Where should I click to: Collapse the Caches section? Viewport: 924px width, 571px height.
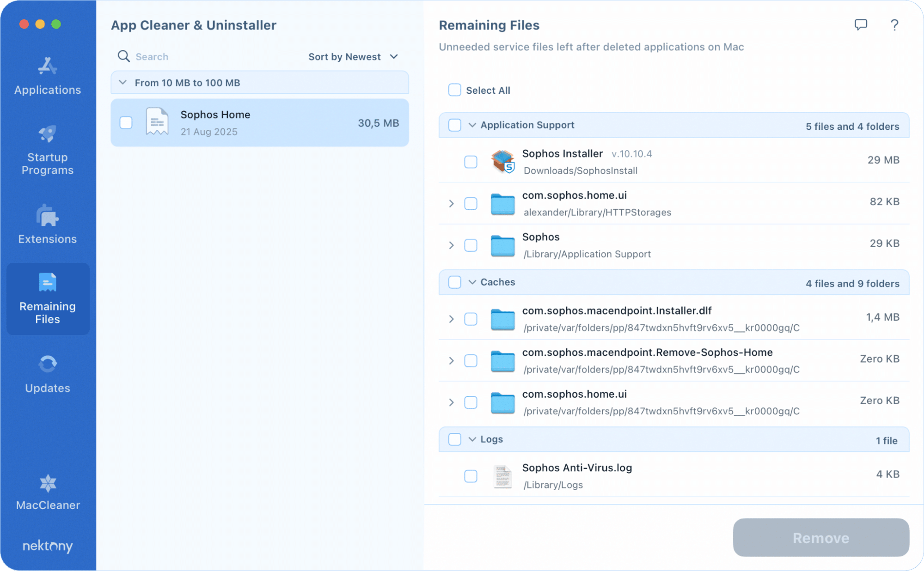tap(472, 282)
